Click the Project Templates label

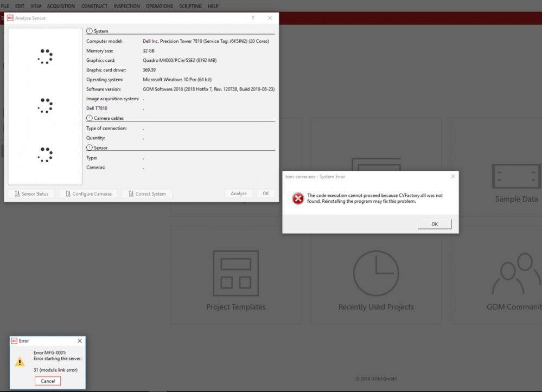(x=236, y=307)
